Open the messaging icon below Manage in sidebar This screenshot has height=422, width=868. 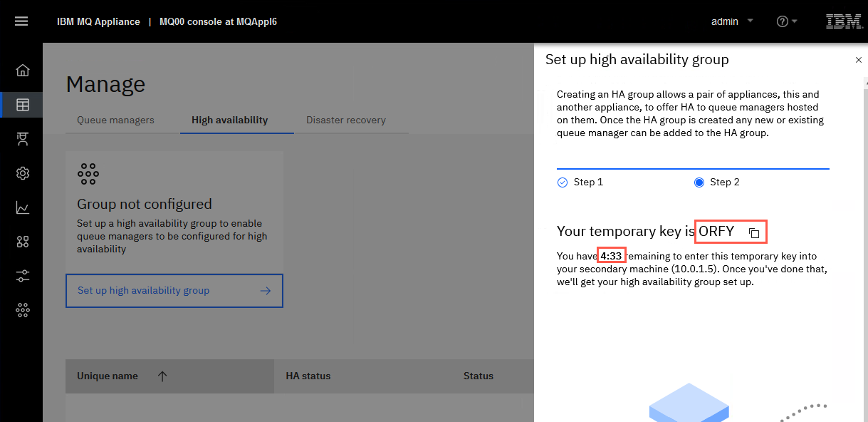coord(23,139)
